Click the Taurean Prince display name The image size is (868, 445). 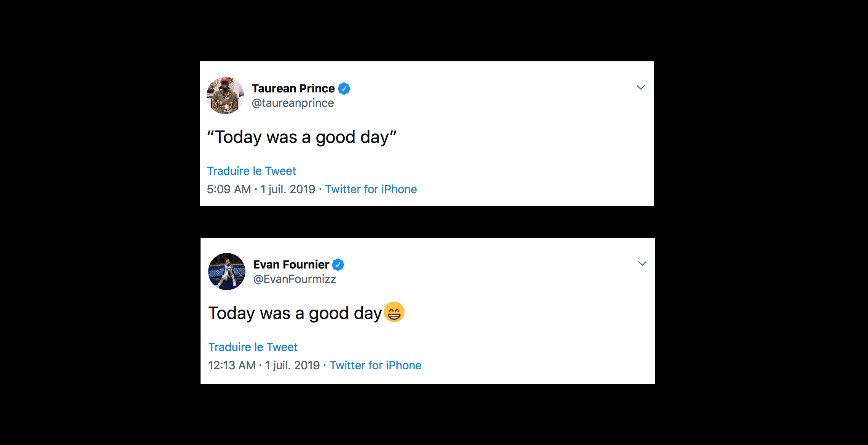(x=293, y=89)
